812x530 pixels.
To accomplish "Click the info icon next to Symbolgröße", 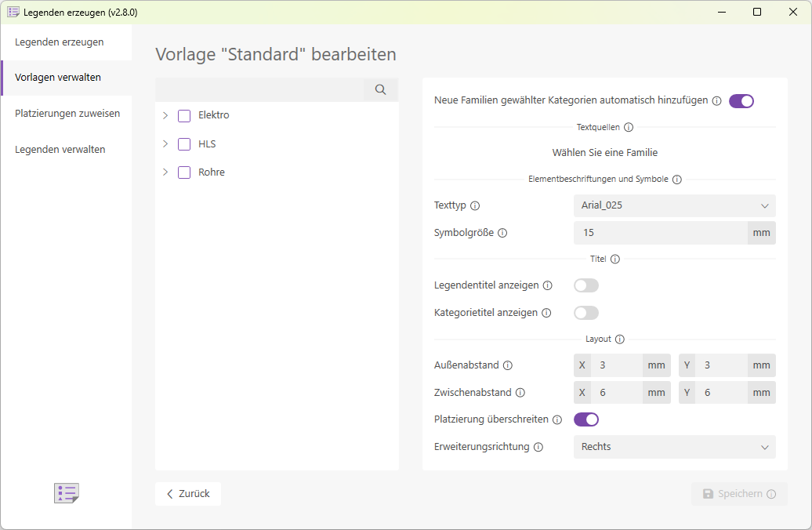I will click(x=503, y=232).
